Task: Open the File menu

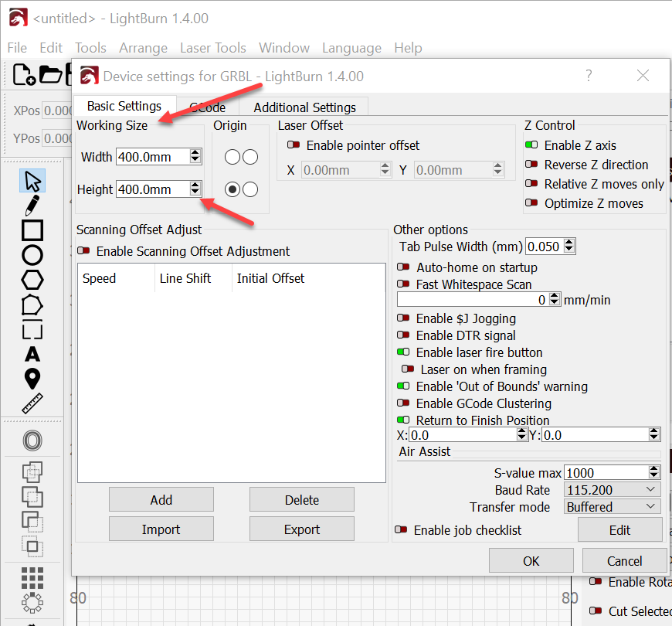Action: coord(17,48)
